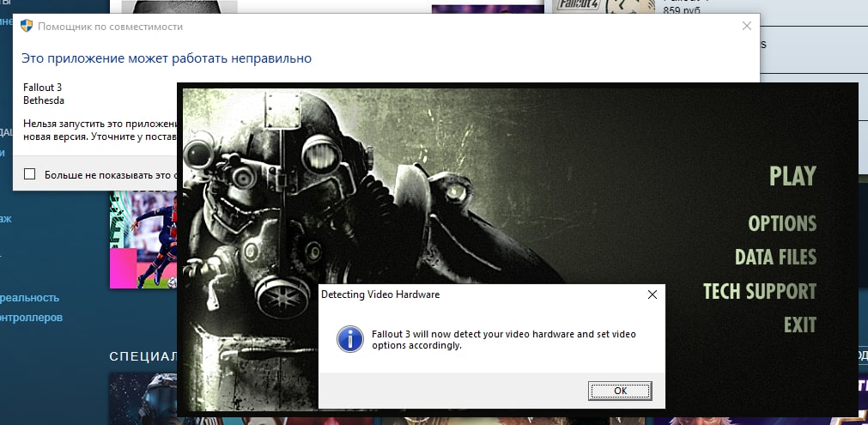
Task: Click the '859 руб' price text
Action: point(682,10)
